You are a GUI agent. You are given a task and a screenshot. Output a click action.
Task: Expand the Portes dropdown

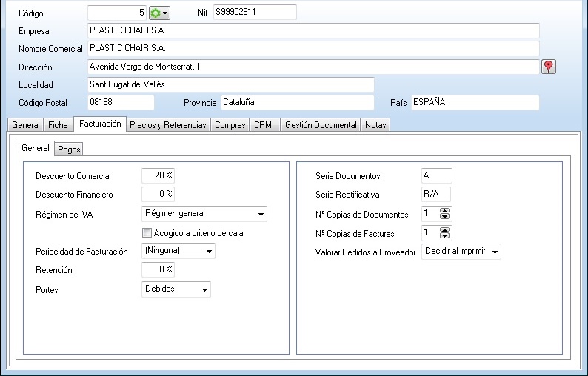204,289
